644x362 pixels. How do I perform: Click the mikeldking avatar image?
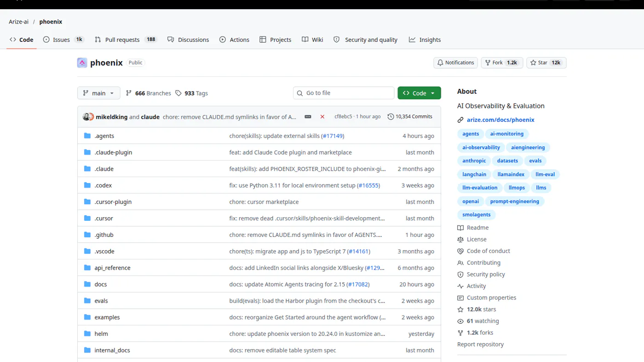coord(86,117)
